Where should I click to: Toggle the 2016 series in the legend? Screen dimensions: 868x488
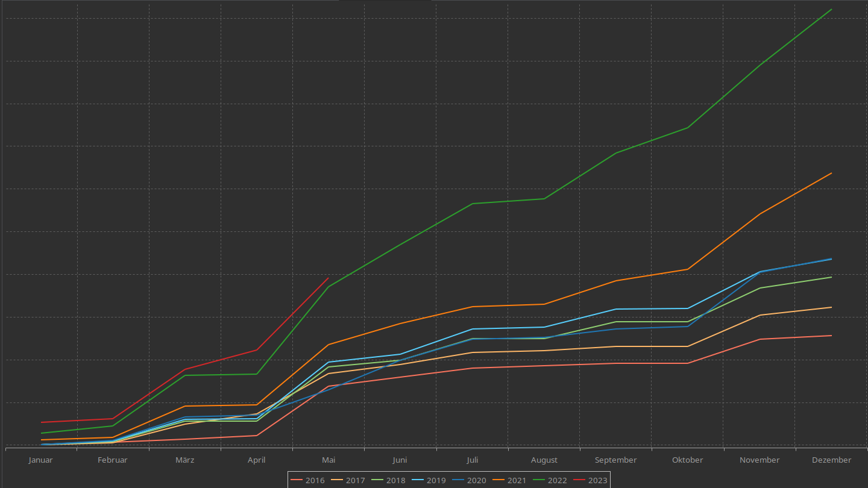[307, 480]
